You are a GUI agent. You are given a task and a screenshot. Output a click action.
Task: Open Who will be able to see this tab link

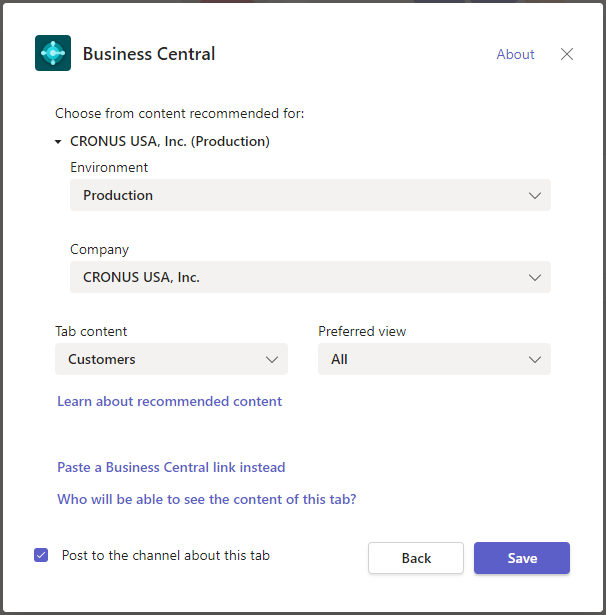click(x=207, y=499)
